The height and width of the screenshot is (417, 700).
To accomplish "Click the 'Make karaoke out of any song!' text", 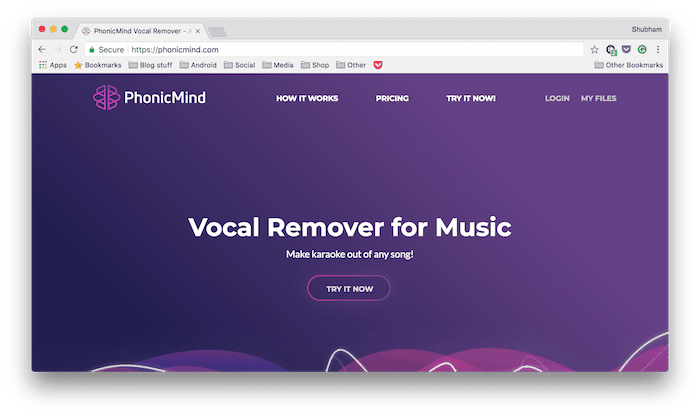I will coord(350,254).
